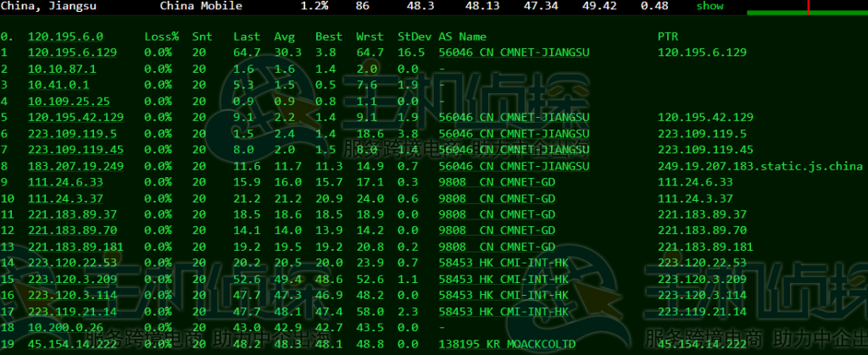
Task: Click the "AS Name" column header
Action: pyautogui.click(x=462, y=36)
